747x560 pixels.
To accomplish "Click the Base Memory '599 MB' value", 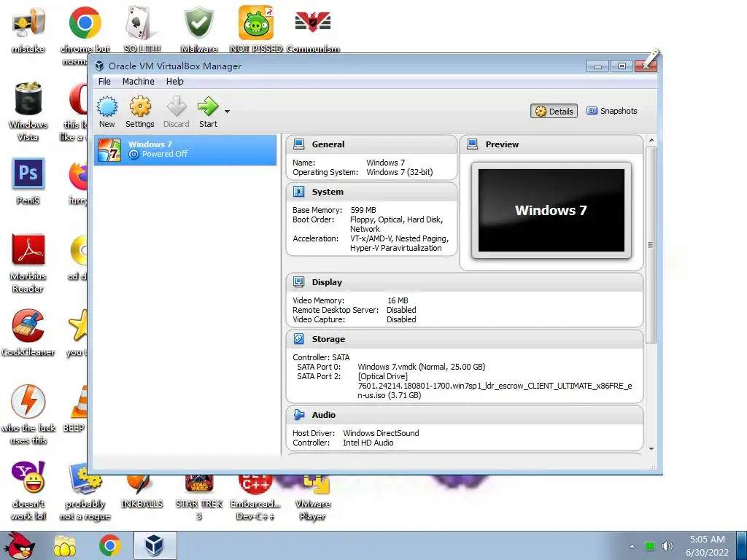I will (363, 210).
